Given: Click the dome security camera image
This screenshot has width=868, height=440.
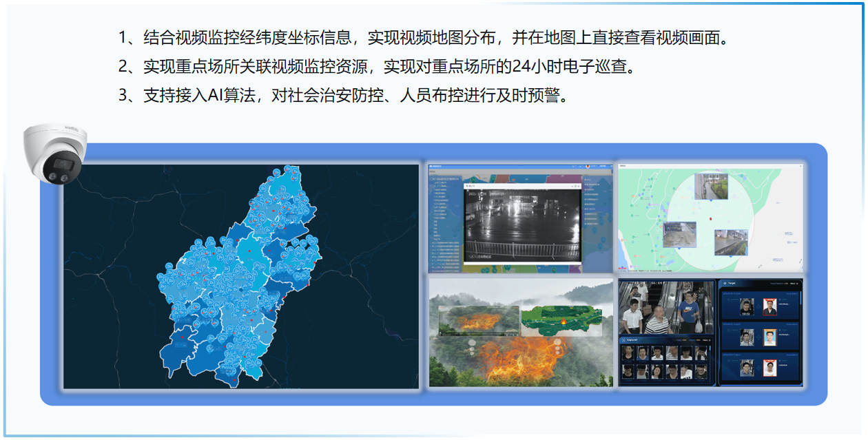Looking at the screenshot, I should 54,154.
